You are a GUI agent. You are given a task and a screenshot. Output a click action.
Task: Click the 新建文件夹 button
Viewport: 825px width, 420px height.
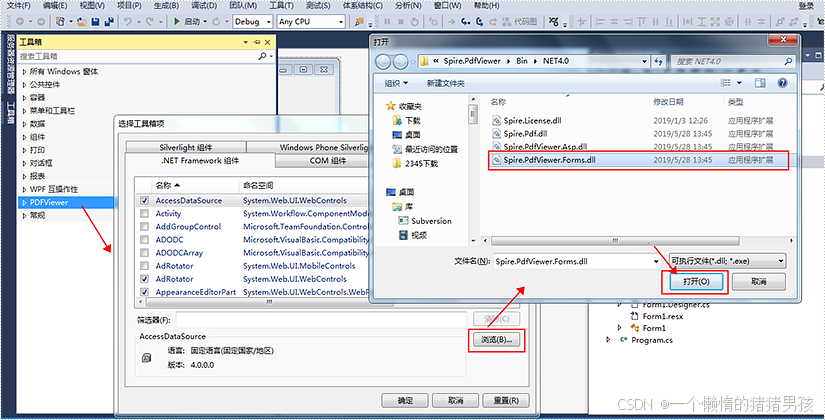coord(446,83)
